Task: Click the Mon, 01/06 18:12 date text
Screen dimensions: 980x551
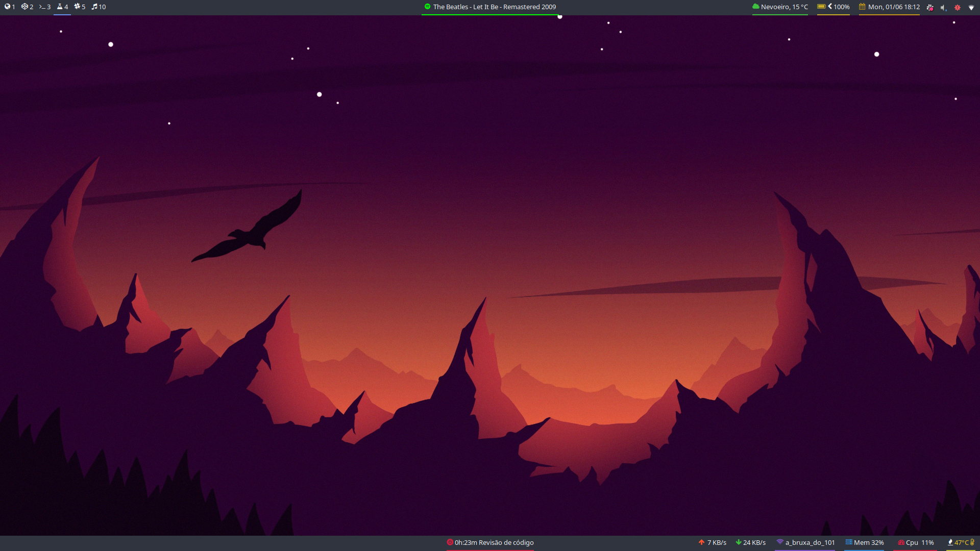Action: [894, 7]
